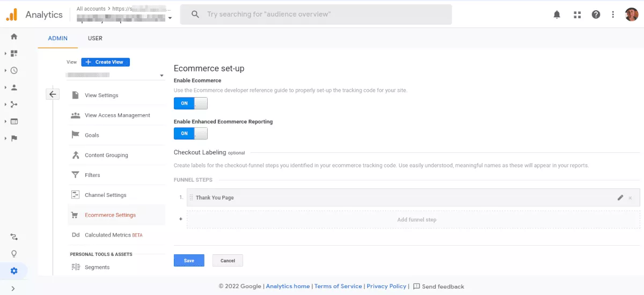
Task: Click the Create View button
Action: [x=105, y=62]
